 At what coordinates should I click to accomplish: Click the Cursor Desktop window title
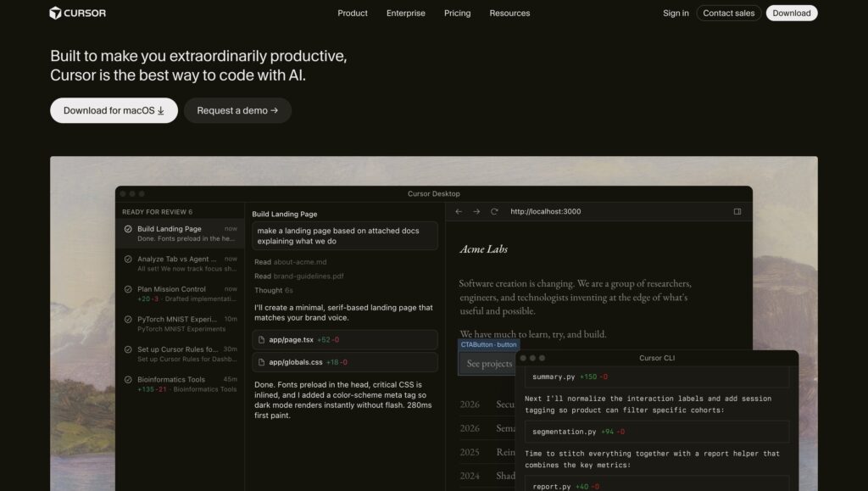(x=434, y=193)
